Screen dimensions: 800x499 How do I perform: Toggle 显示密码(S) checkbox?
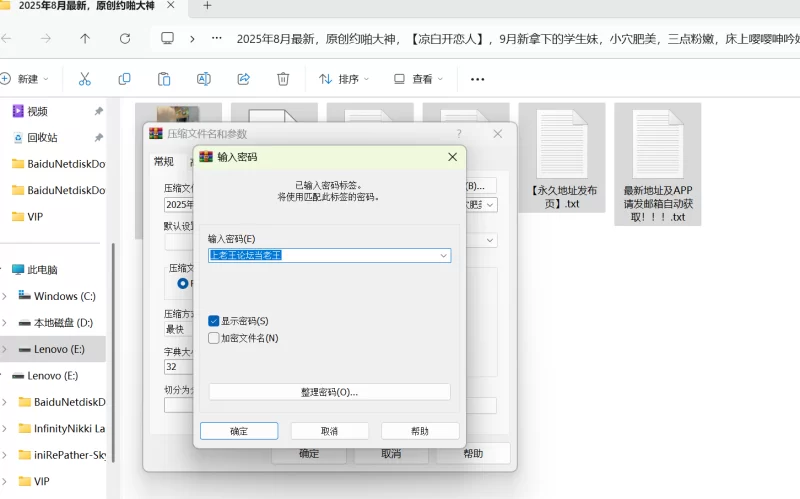point(214,321)
